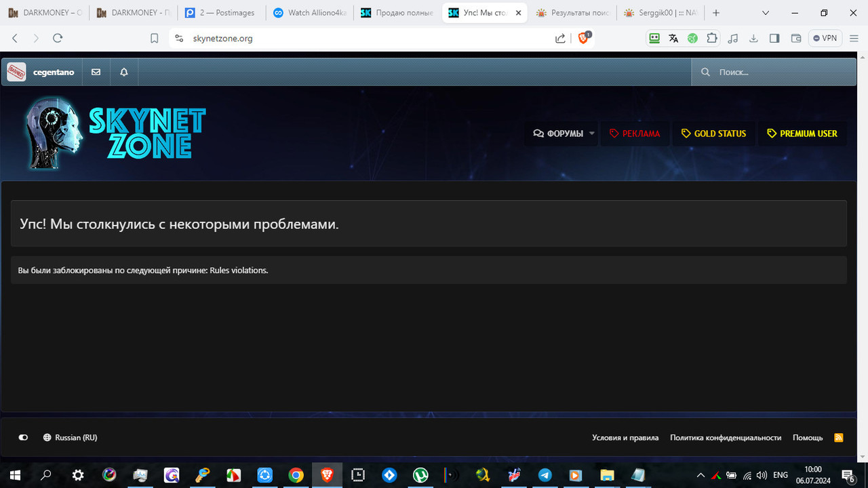Switch to the "Продаю полные" tab

397,13
